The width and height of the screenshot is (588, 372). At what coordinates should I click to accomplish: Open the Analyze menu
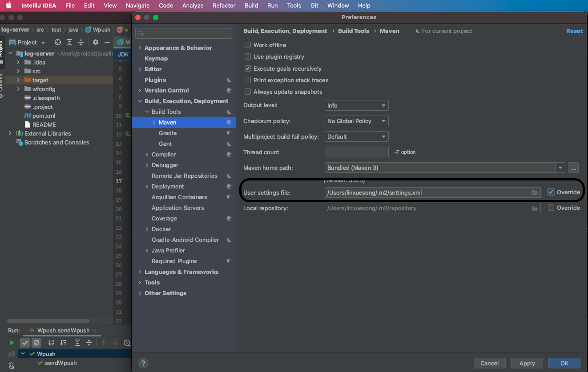coord(193,5)
